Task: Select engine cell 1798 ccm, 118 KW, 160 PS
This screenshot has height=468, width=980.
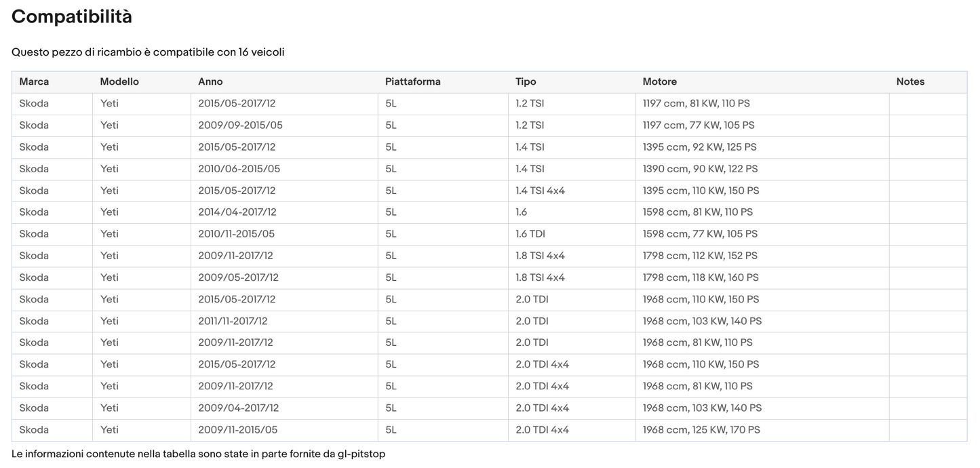Action: (x=701, y=277)
